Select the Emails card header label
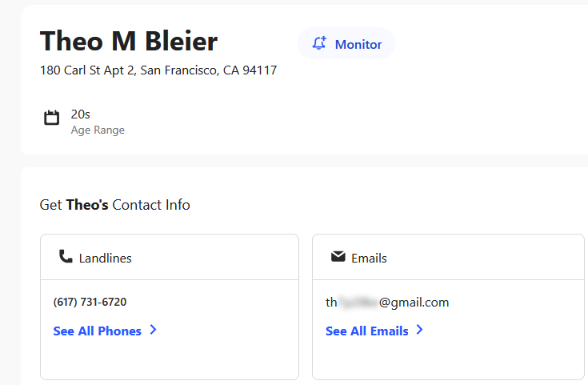 click(x=369, y=258)
